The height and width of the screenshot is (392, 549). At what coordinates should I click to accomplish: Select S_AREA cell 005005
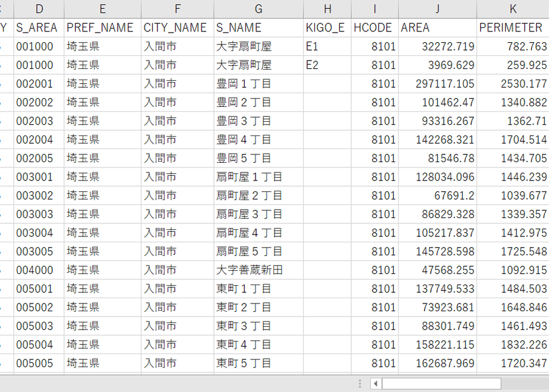(39, 363)
